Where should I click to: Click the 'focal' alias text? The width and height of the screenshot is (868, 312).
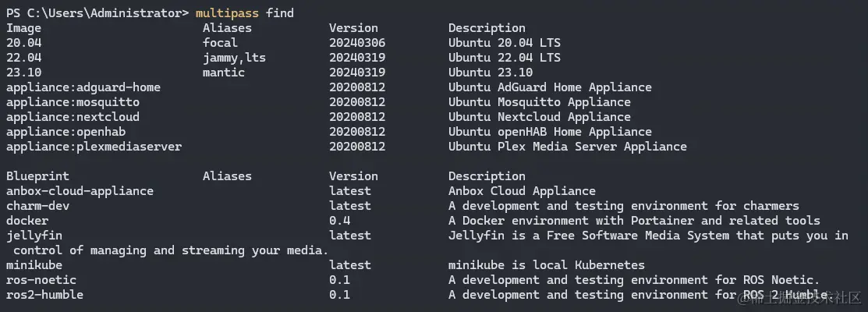coord(220,43)
